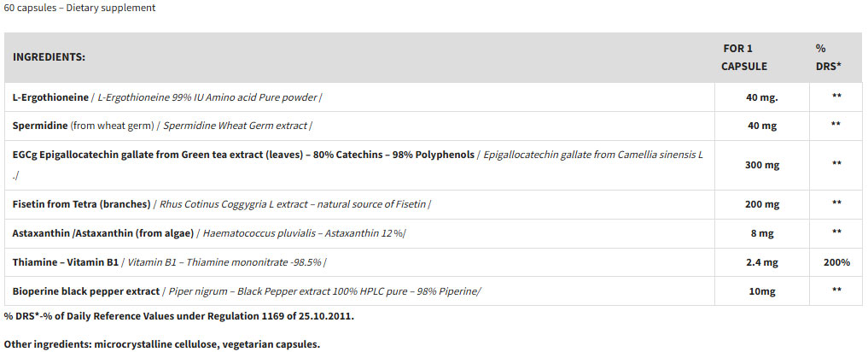Click the 2.4 mg dosage value
Screen dimensions: 868x352
[761, 262]
